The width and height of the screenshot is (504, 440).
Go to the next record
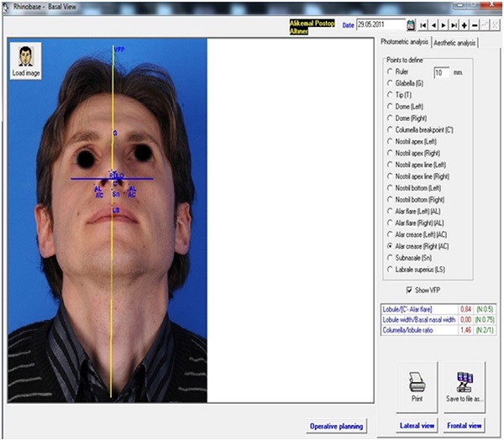click(x=444, y=26)
